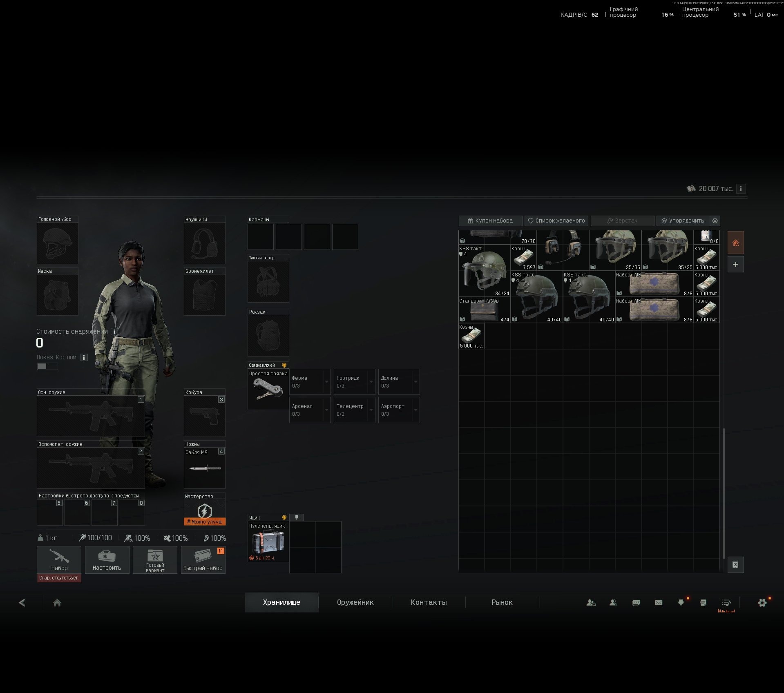Switch to the Рынок tab

(x=502, y=602)
